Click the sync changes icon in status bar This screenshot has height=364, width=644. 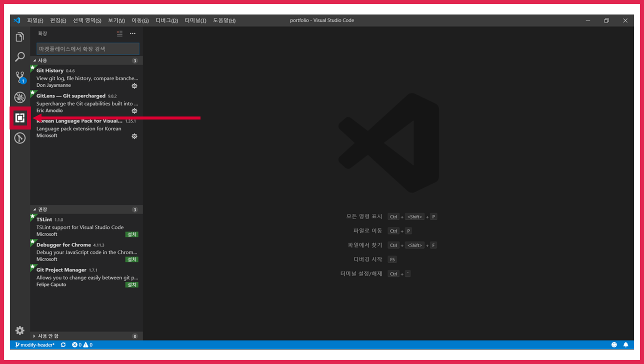coord(63,345)
